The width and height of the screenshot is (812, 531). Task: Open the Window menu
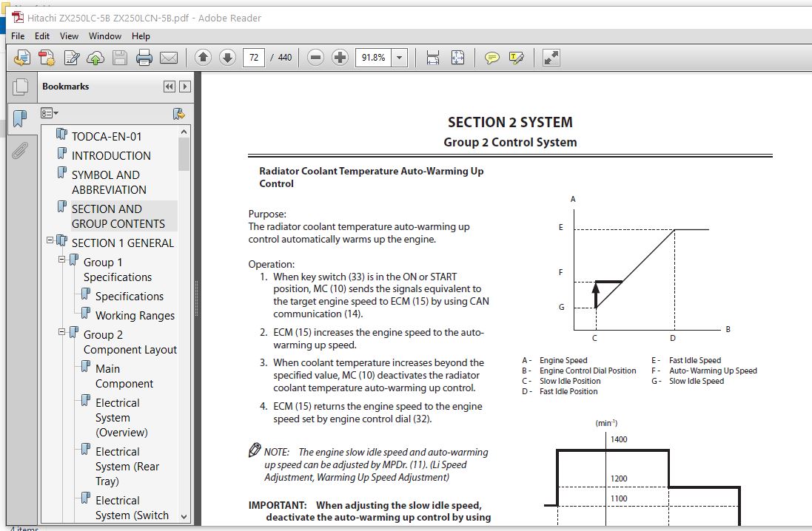click(104, 35)
